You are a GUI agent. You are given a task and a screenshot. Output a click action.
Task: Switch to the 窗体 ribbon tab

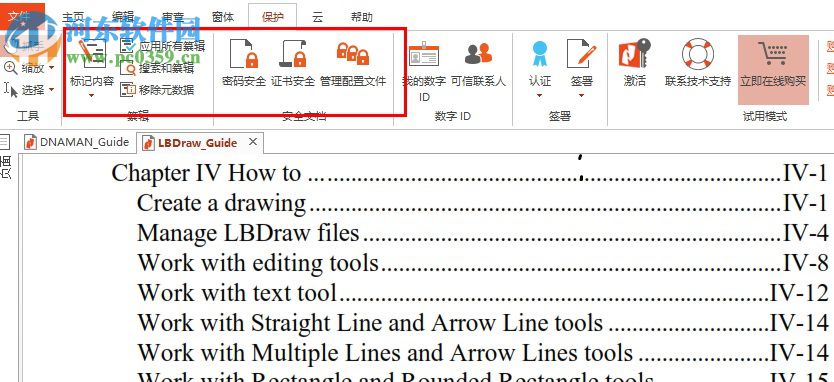coord(223,17)
